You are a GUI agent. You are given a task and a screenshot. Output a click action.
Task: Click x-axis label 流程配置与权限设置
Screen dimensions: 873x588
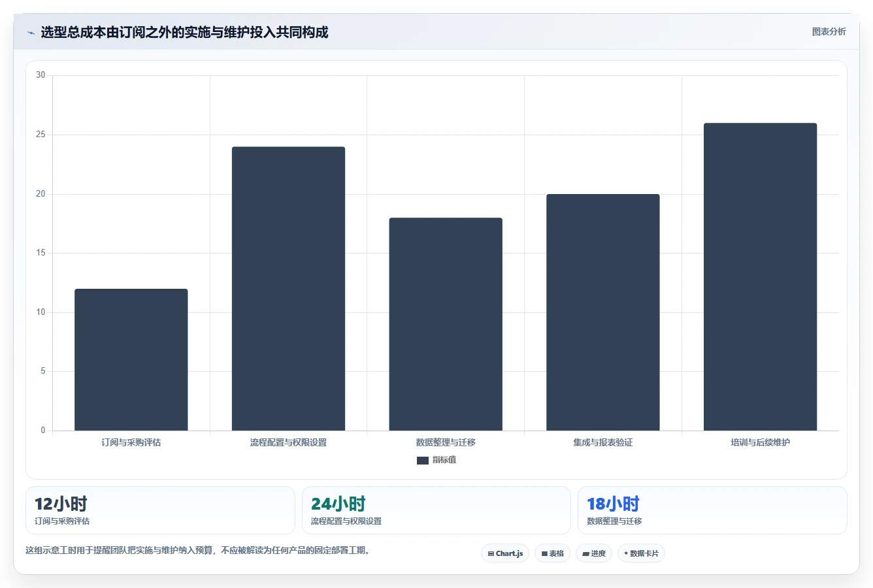[288, 442]
